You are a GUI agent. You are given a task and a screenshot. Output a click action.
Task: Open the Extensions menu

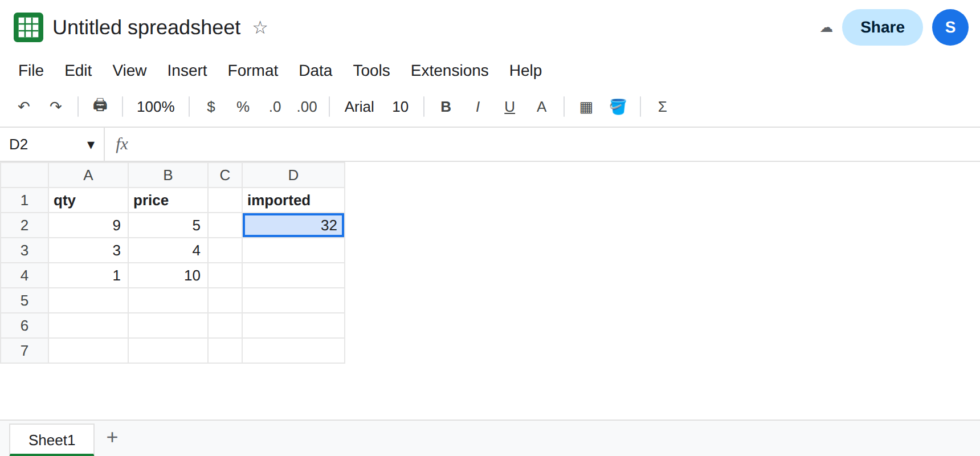450,71
